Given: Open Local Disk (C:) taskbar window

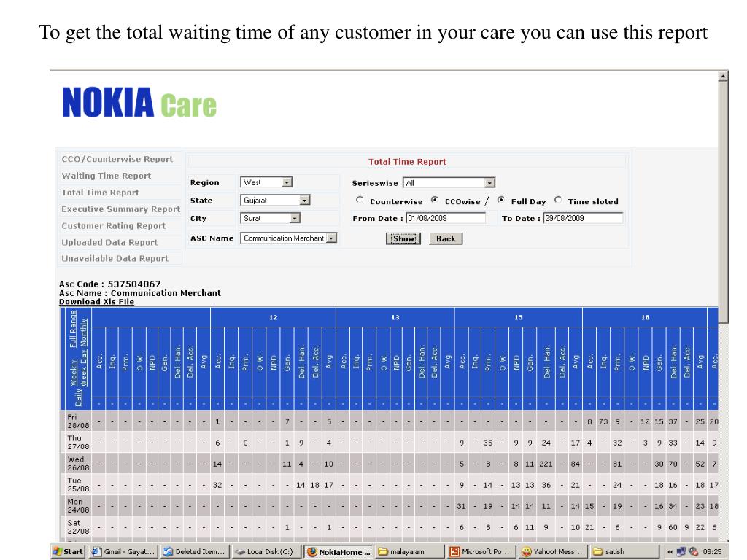Looking at the screenshot, I should coord(266,551).
